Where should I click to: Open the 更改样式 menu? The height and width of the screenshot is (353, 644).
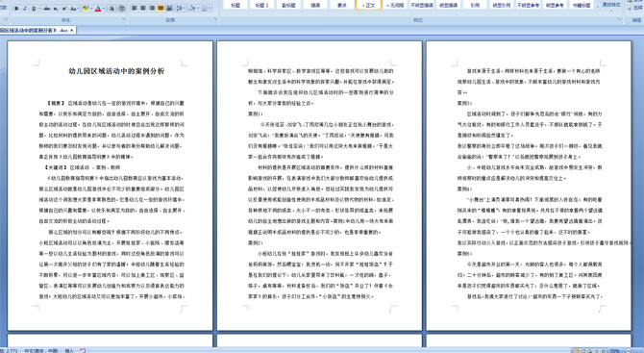(611, 5)
